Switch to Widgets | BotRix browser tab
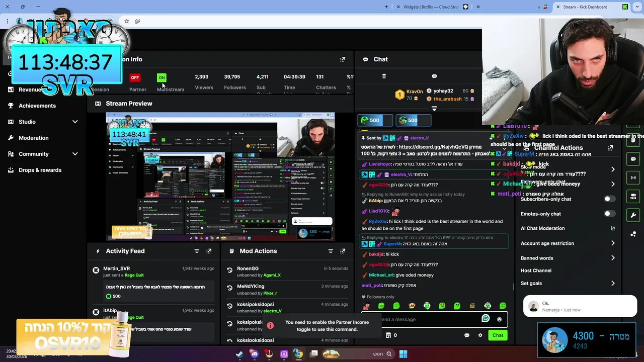 coord(431,7)
